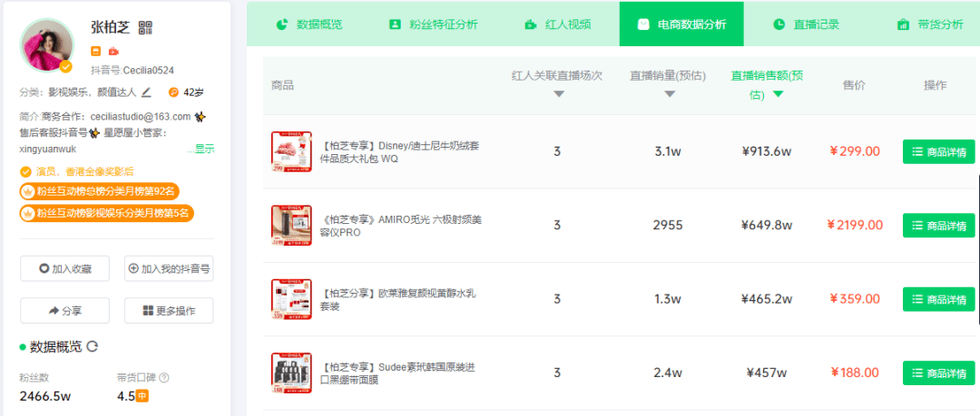Sort by 直播销量(预估) arrow
The width and height of the screenshot is (980, 416).
click(670, 94)
